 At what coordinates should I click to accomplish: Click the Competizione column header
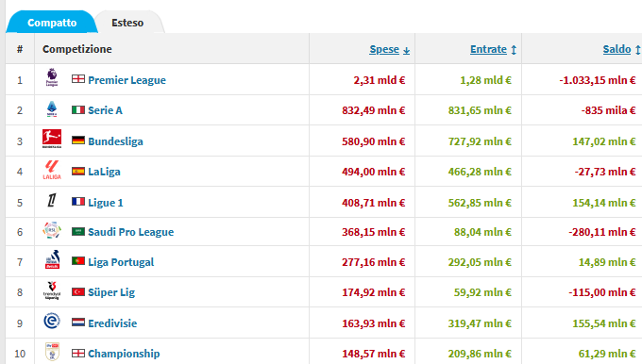pyautogui.click(x=77, y=49)
